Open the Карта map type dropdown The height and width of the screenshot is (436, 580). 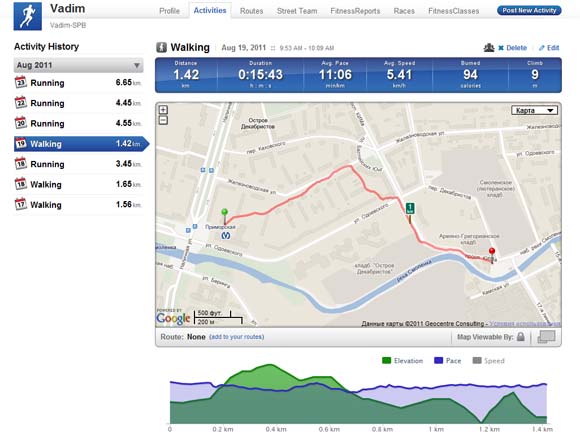[535, 110]
